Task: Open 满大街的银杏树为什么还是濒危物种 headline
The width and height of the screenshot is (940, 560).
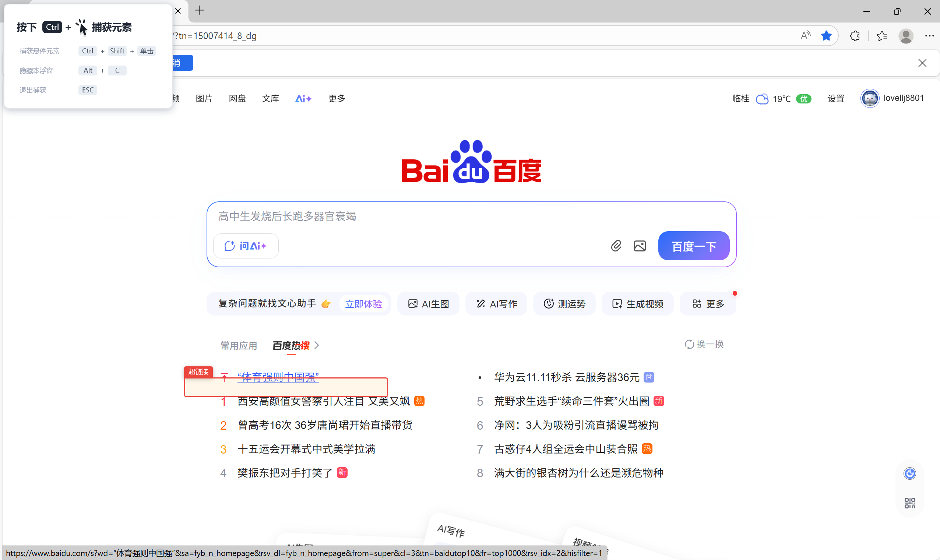Action: pyautogui.click(x=579, y=473)
